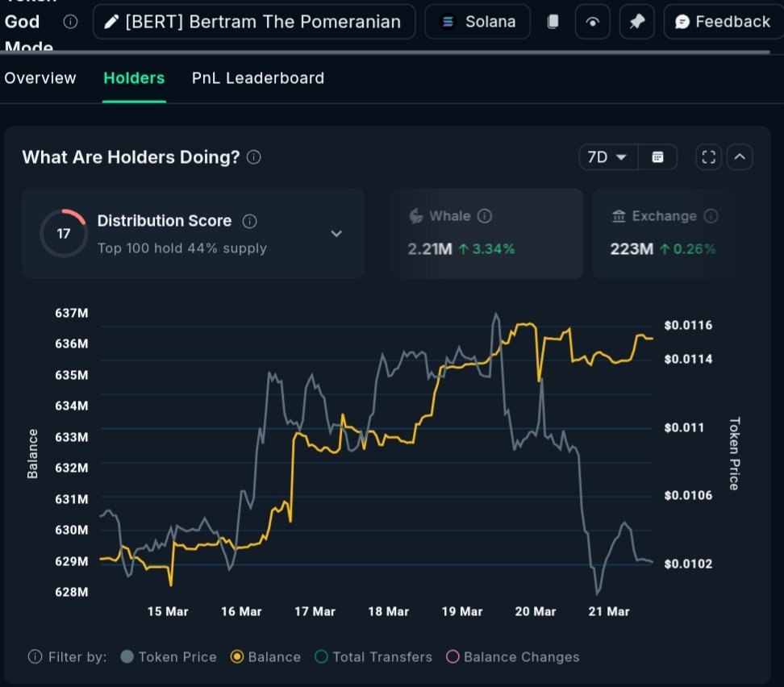Click the $0.0102 price axis label
This screenshot has height=687, width=784.
point(688,564)
